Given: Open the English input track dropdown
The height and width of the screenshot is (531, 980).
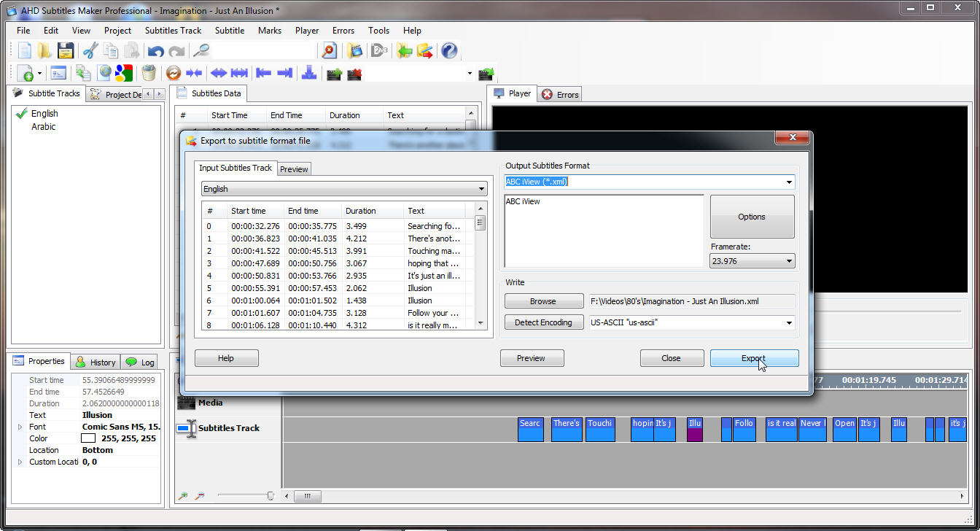Looking at the screenshot, I should 481,189.
